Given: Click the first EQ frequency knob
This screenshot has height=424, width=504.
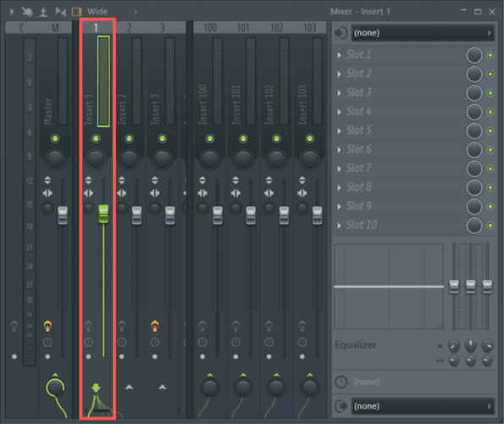Looking at the screenshot, I should click(453, 345).
